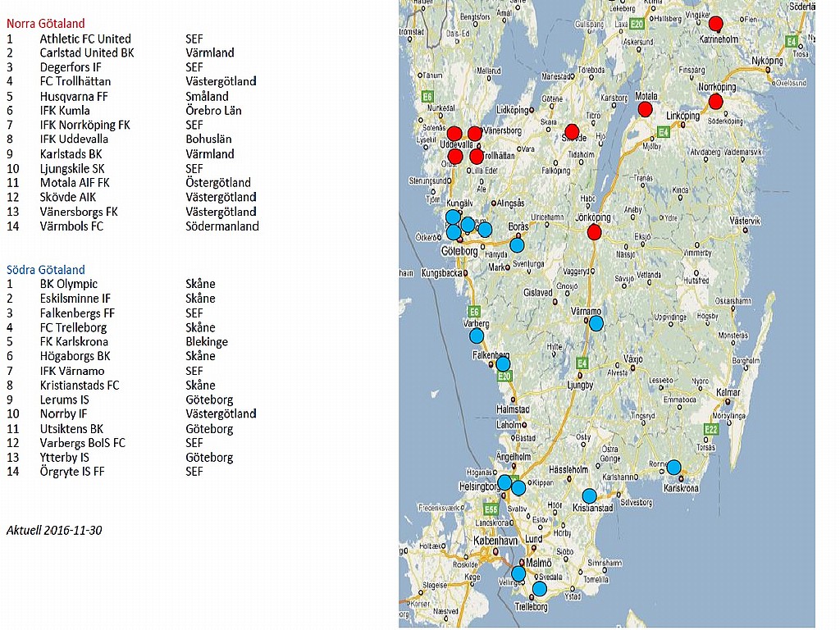This screenshot has width=840, height=630.
Task: Click the blue marker at Varberg
Action: coord(477,336)
